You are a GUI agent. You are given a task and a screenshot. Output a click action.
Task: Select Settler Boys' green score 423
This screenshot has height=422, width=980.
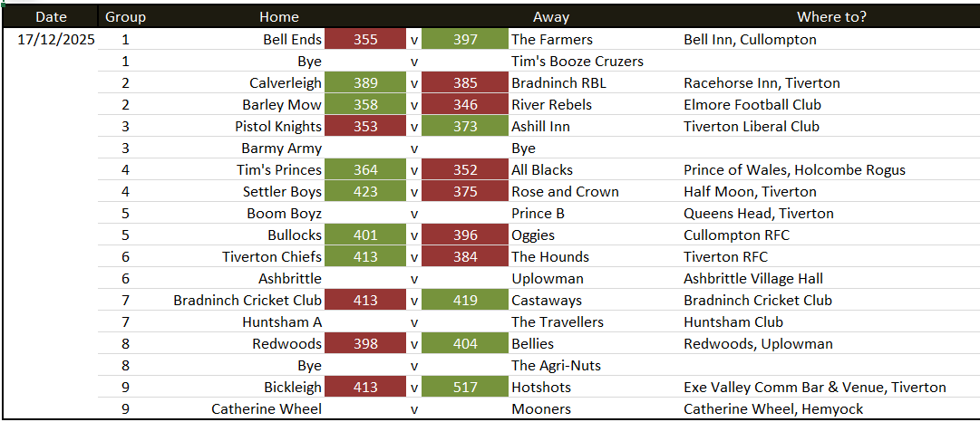tap(365, 192)
